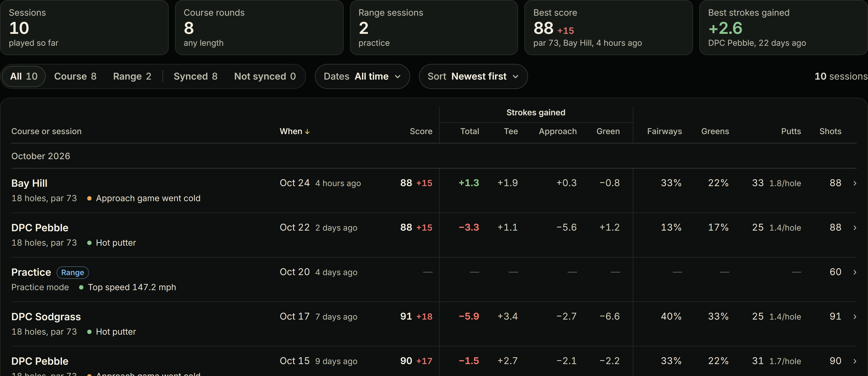Click the Score column header

[x=421, y=131]
